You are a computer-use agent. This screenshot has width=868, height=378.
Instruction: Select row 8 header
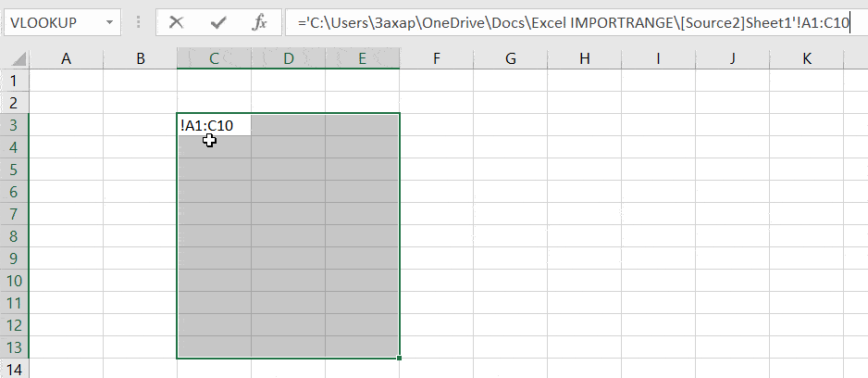tap(14, 236)
